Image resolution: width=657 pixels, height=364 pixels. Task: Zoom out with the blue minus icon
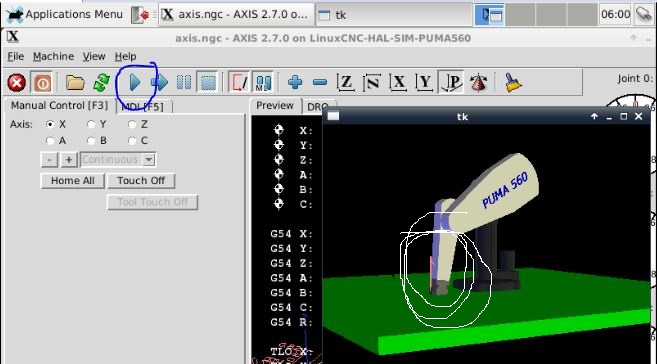coord(320,82)
